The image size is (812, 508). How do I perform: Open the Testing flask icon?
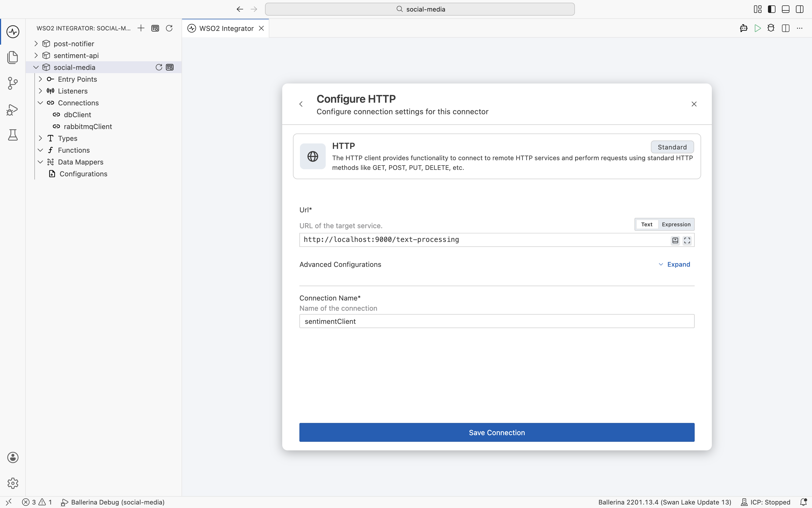point(13,135)
